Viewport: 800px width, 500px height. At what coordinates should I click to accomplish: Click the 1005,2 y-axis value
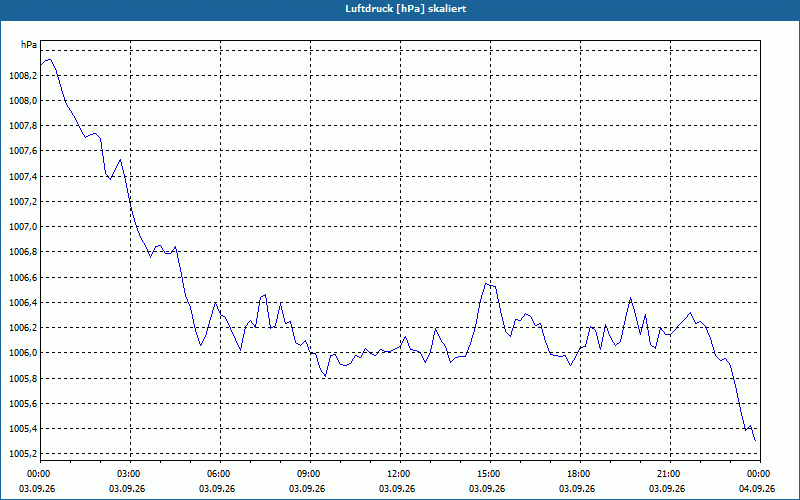tap(23, 454)
